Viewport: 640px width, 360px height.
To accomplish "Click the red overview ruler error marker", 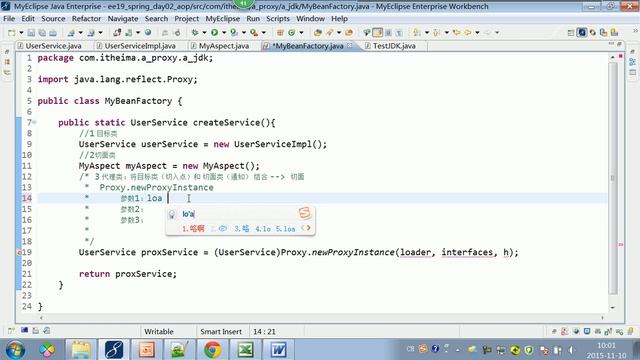I will [621, 244].
